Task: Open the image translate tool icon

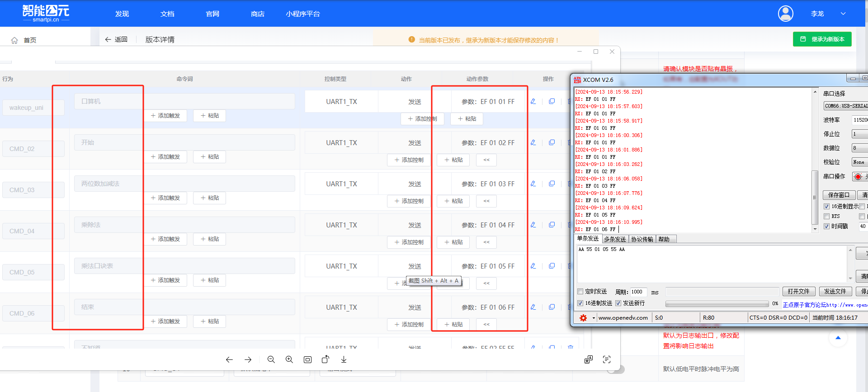Action: tap(588, 359)
